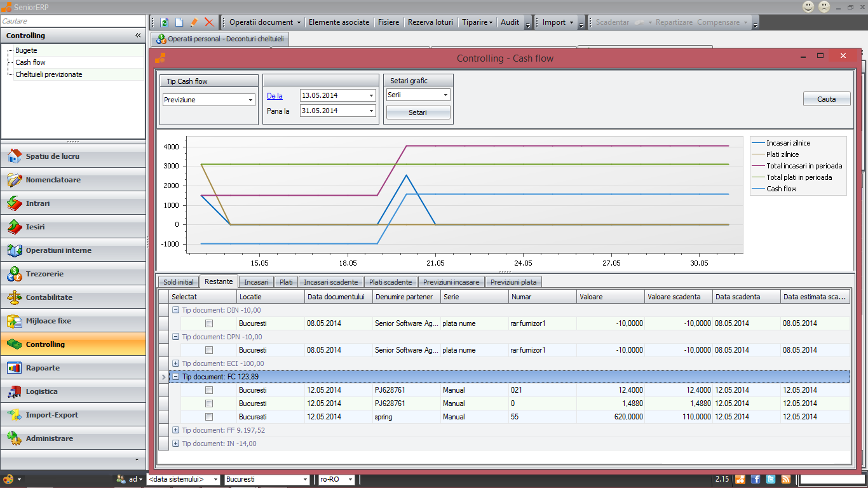The height and width of the screenshot is (488, 868).
Task: Click the happy smiley face icon
Action: [x=808, y=7]
